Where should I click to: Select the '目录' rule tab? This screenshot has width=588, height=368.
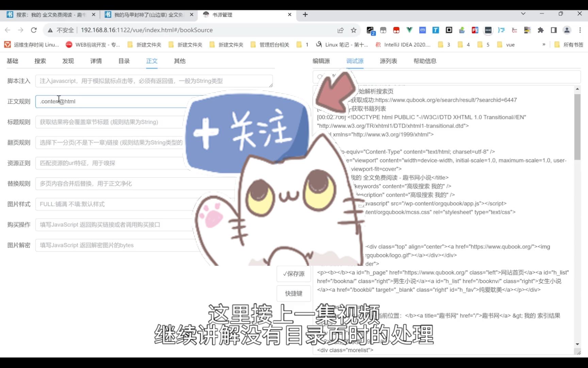tap(124, 61)
